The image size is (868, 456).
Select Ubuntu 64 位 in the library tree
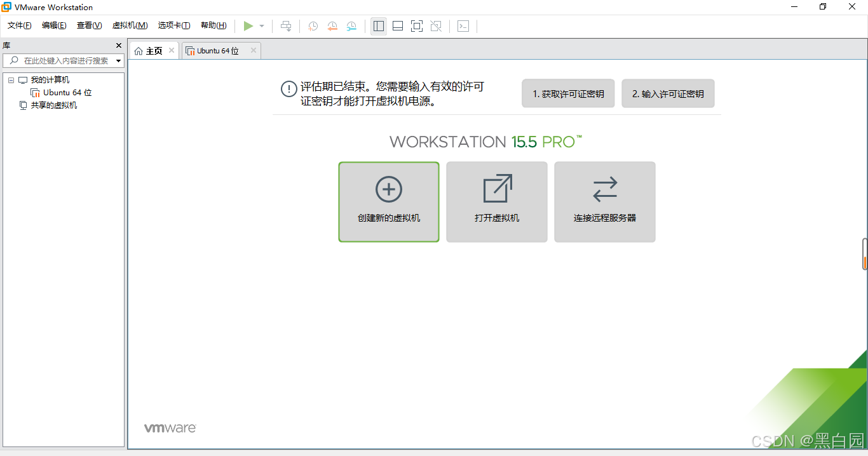click(x=67, y=93)
